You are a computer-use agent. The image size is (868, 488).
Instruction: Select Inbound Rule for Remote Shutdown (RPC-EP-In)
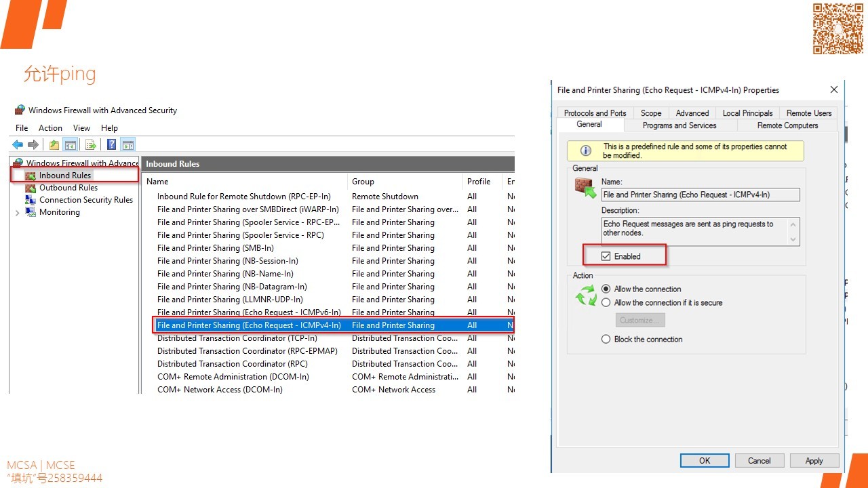335,197
